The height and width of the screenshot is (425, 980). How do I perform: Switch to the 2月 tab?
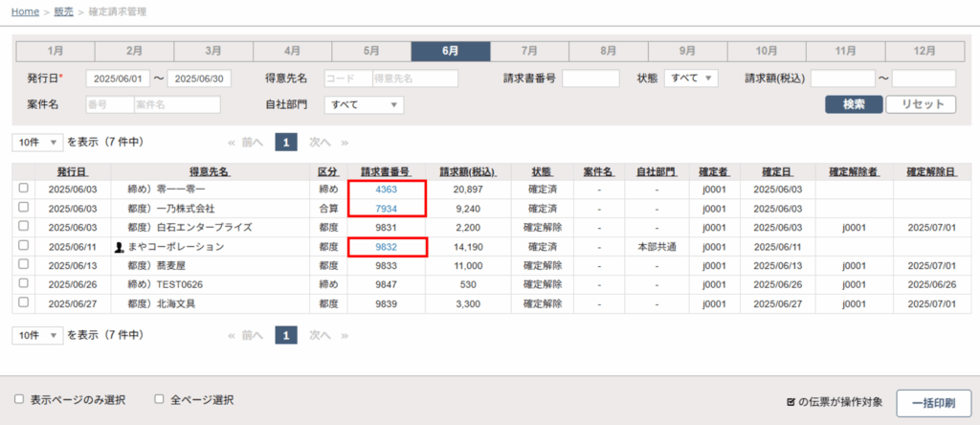coord(134,51)
